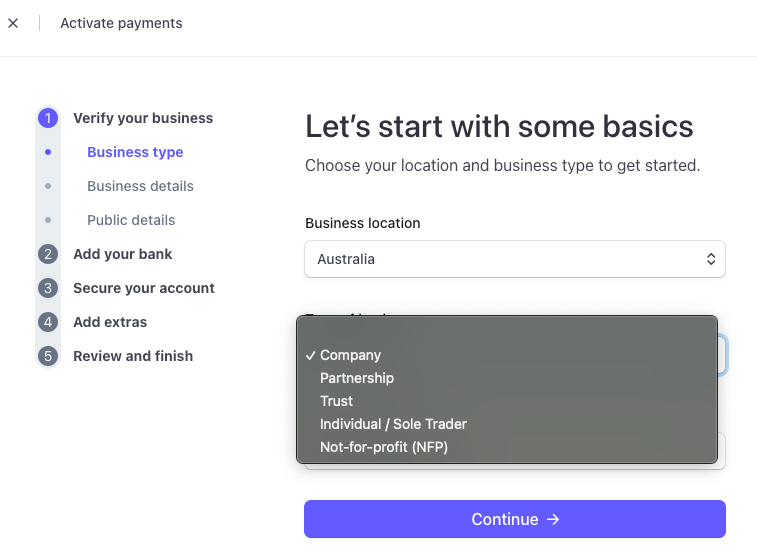This screenshot has width=757, height=555.
Task: Click the step 5 number badge
Action: pyautogui.click(x=48, y=356)
